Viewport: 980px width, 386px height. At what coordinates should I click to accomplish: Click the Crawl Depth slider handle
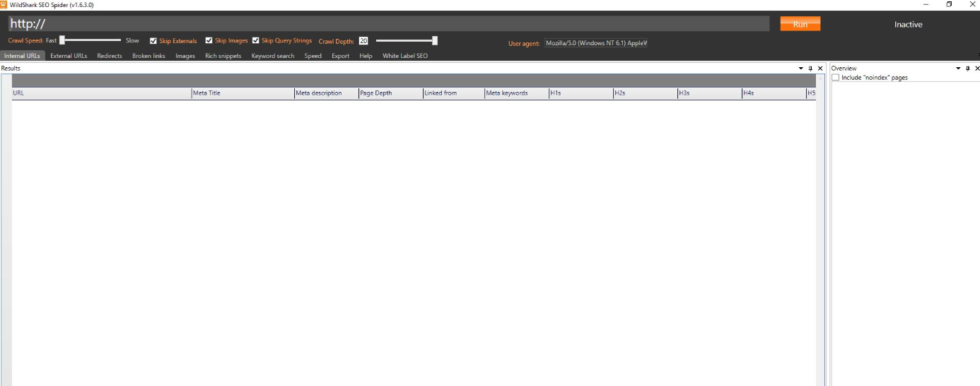click(x=435, y=40)
